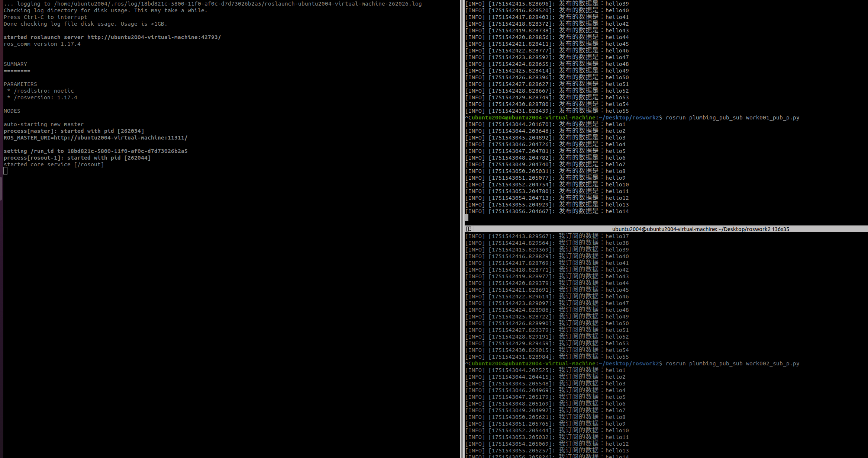Click the Press Ctrl-C to interrupt line

[45, 17]
